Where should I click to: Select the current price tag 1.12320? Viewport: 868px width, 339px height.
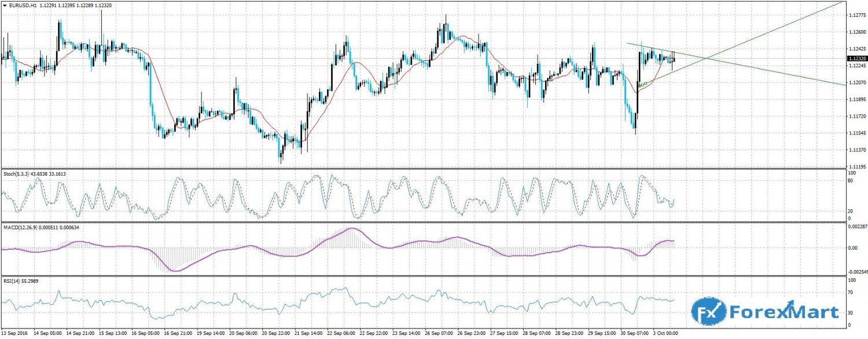click(x=856, y=59)
